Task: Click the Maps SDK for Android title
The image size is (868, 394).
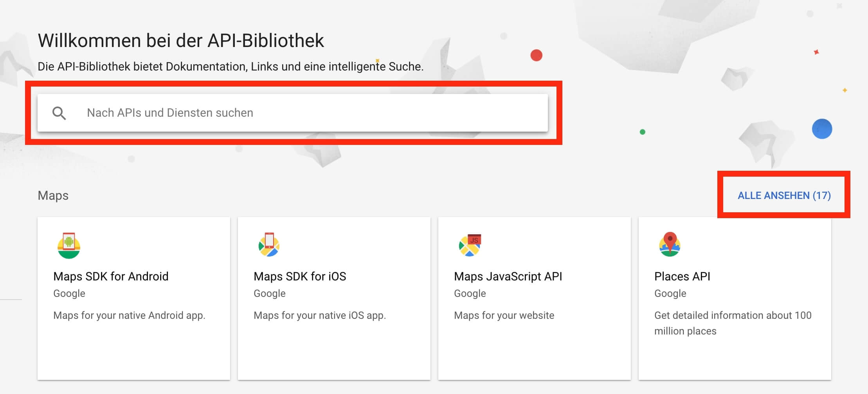Action: 111,276
